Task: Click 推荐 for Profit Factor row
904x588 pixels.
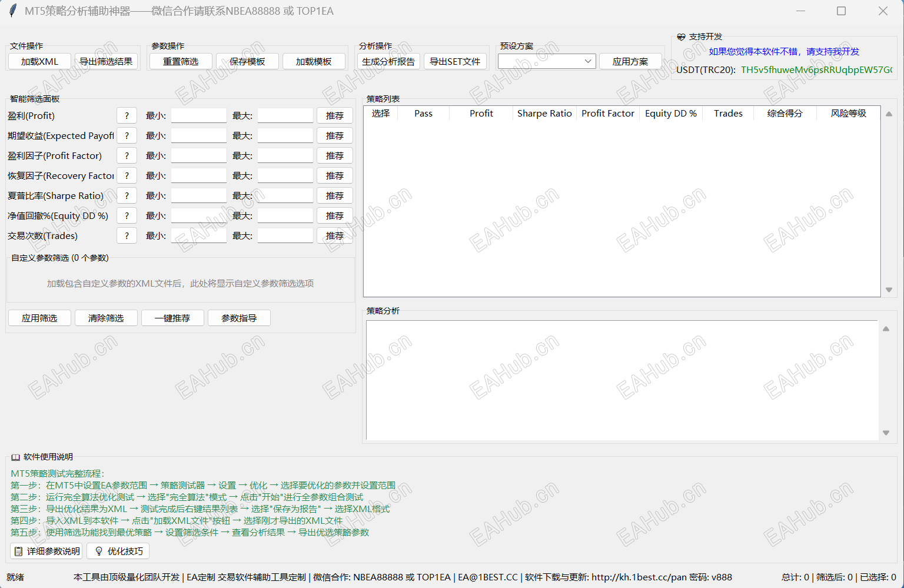Action: pos(335,156)
